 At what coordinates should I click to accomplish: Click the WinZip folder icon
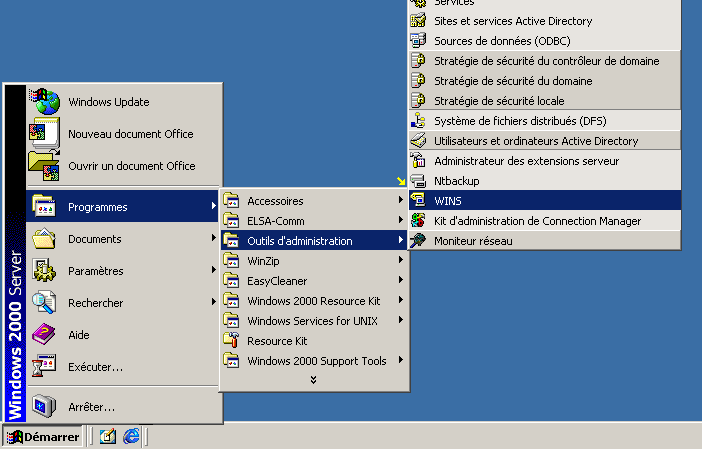(231, 260)
